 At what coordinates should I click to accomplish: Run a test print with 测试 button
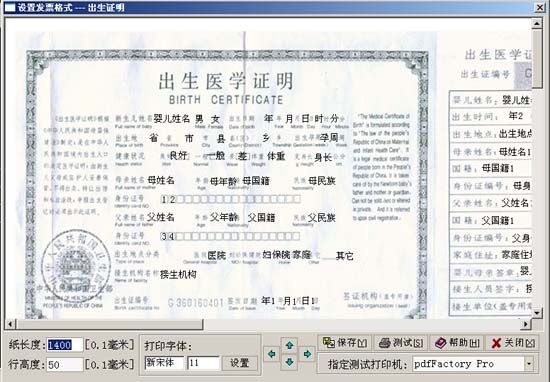pyautogui.click(x=401, y=343)
